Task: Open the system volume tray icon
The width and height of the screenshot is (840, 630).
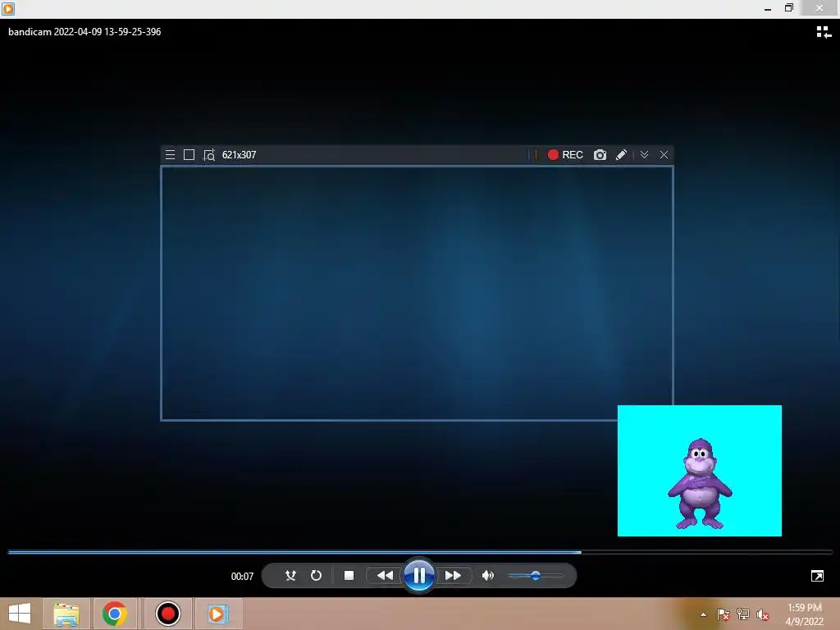Action: click(763, 614)
